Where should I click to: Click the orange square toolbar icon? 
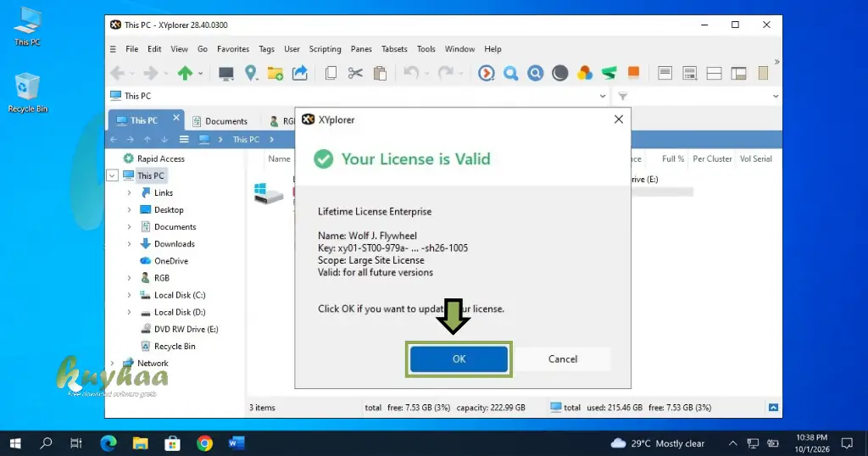tap(633, 73)
